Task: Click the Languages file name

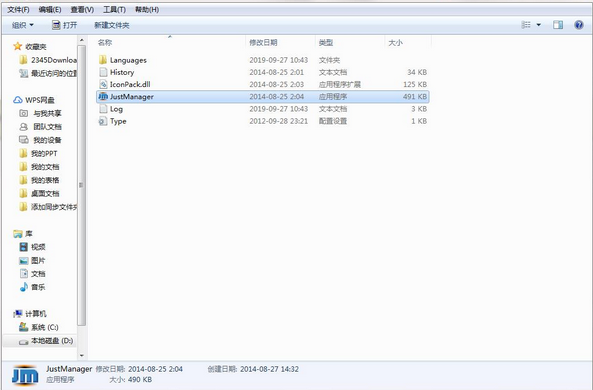Action: click(128, 60)
